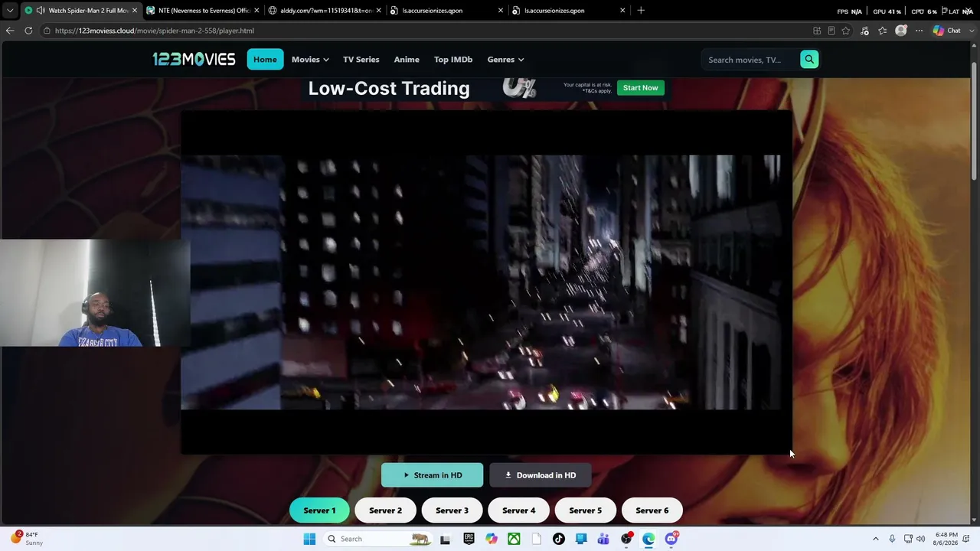The height and width of the screenshot is (551, 980).
Task: Open the browser tab list dropdown
Action: [10, 11]
